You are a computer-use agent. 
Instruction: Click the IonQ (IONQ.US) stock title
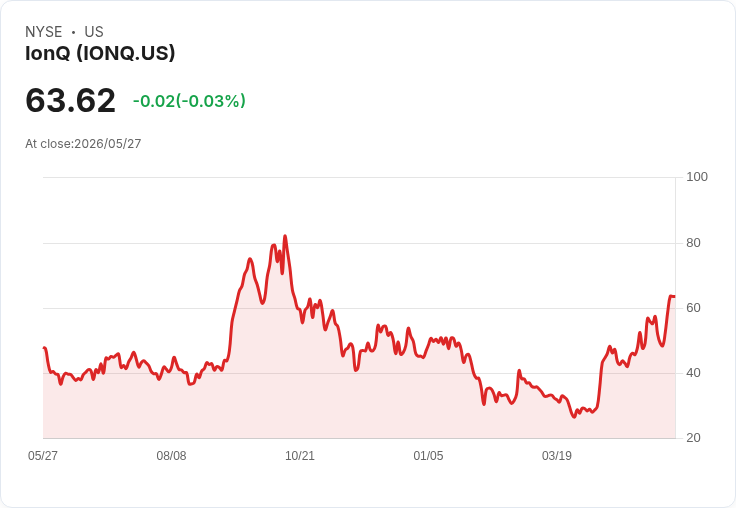coord(100,53)
